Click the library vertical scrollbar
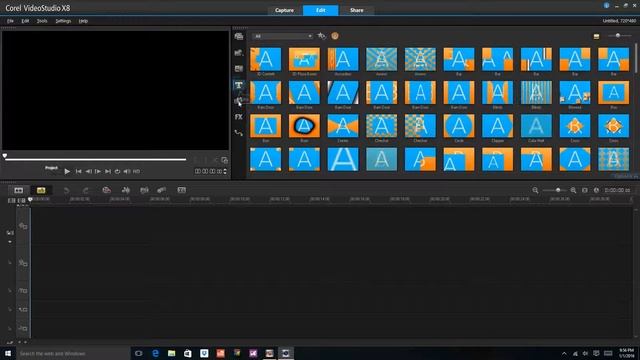 point(636,57)
